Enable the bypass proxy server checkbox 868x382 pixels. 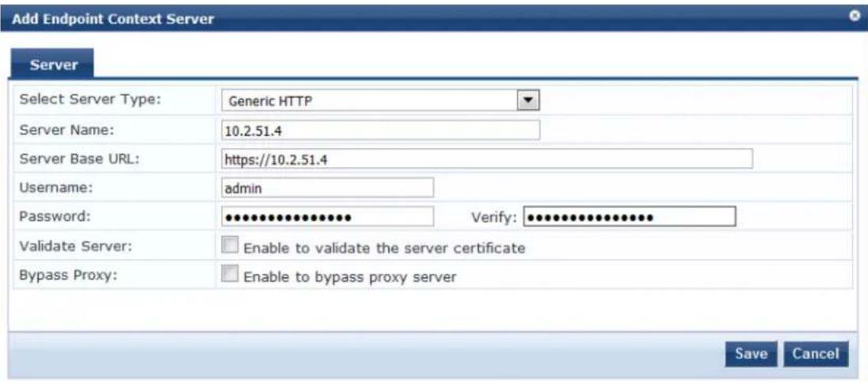click(229, 274)
